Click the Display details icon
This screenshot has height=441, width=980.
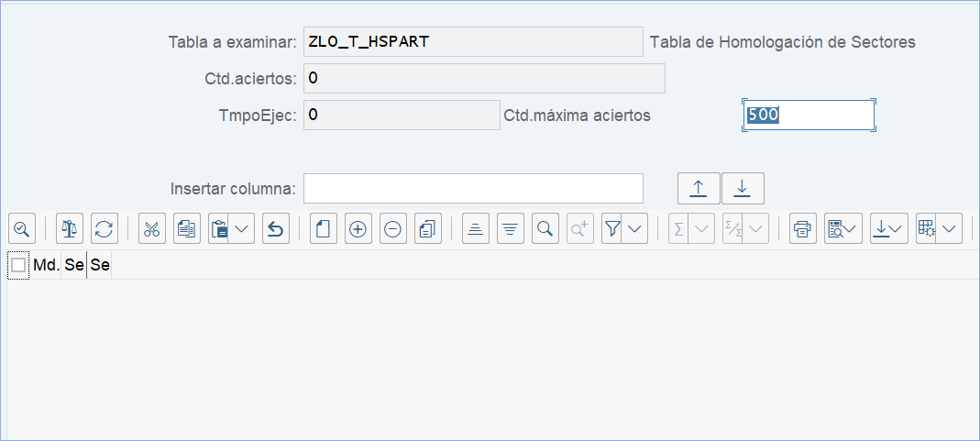point(22,228)
